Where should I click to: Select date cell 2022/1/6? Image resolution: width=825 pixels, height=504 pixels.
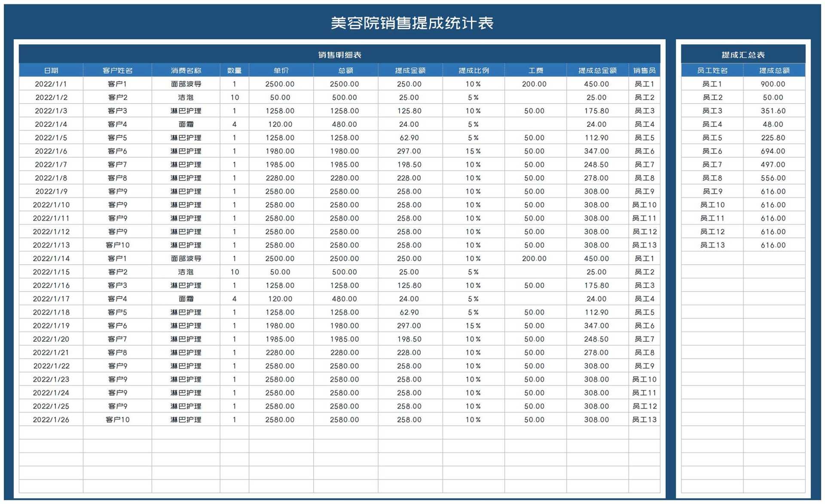[x=51, y=151]
